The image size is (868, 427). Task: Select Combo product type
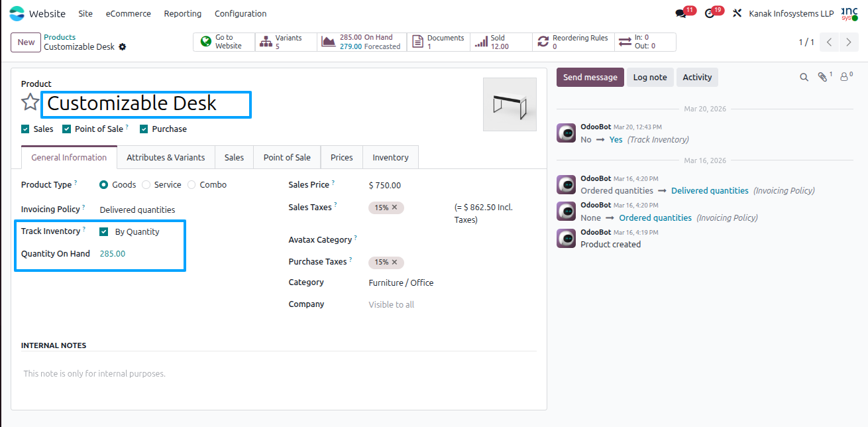click(191, 185)
